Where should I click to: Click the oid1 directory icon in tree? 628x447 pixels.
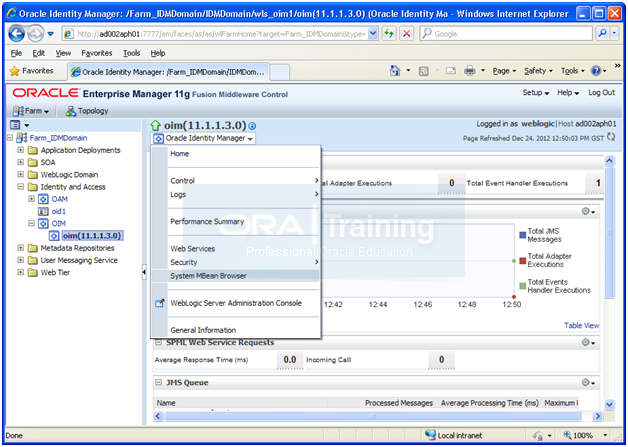pos(43,211)
